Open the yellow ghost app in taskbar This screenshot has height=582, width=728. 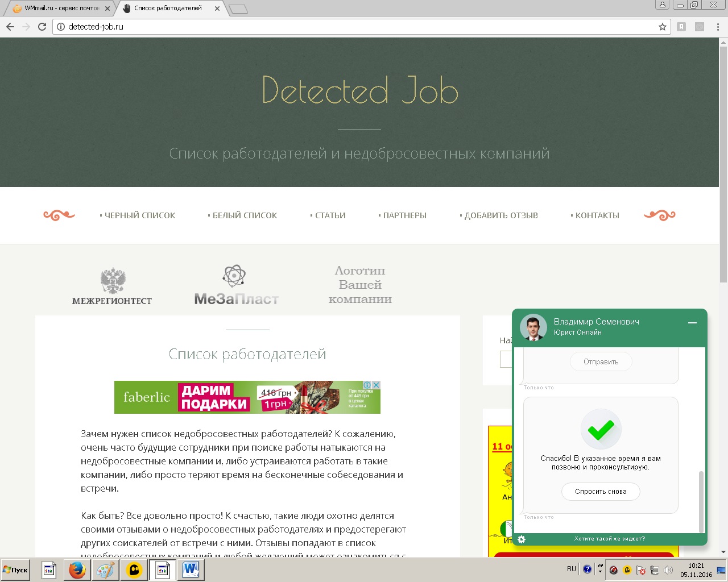(x=134, y=569)
